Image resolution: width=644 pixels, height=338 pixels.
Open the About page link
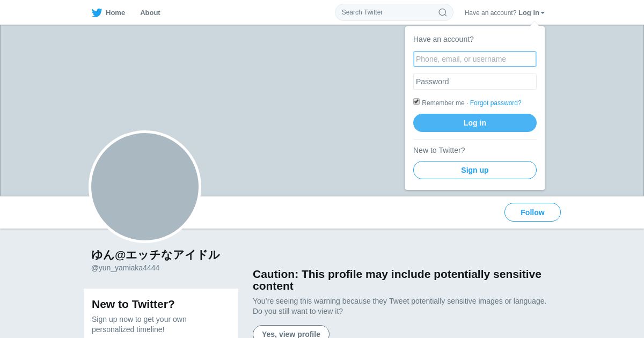pos(150,13)
